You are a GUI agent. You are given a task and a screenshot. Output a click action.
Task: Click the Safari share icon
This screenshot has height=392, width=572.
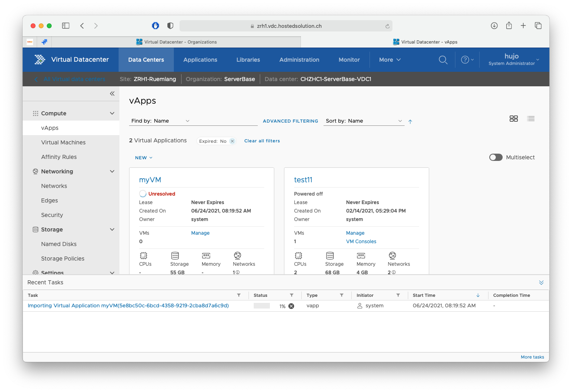509,25
